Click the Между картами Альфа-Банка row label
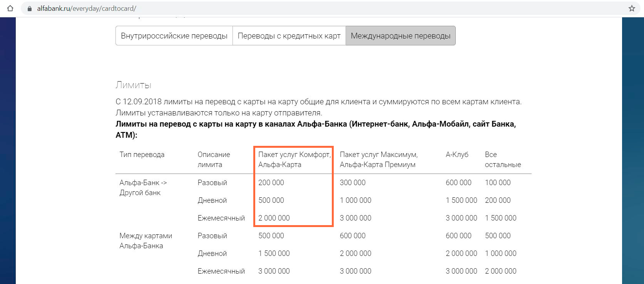The image size is (644, 284). click(x=146, y=241)
